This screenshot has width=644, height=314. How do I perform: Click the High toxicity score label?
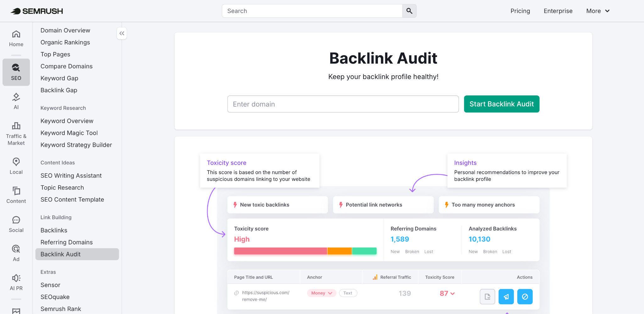click(242, 239)
